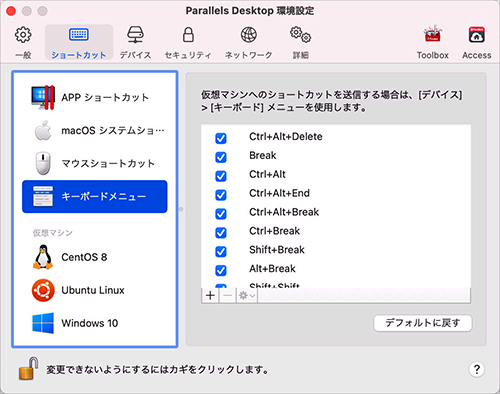Image resolution: width=500 pixels, height=394 pixels.
Task: Select キーボードメニュー sidebar item
Action: (x=95, y=197)
